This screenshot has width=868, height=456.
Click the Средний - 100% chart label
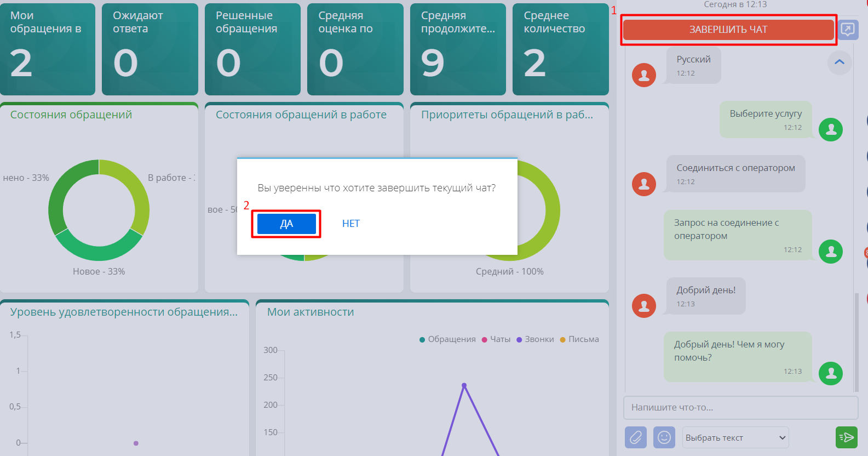point(510,271)
